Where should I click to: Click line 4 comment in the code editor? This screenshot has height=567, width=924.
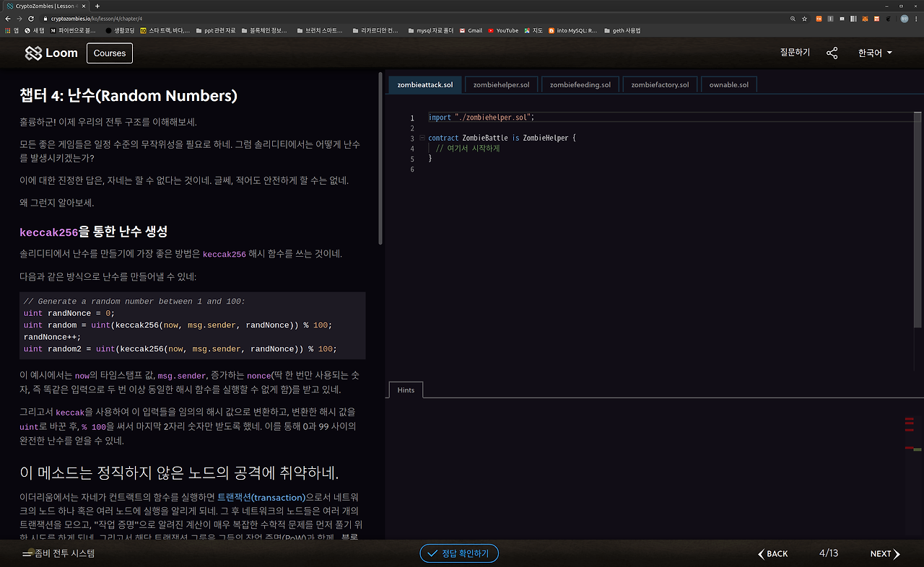point(468,149)
